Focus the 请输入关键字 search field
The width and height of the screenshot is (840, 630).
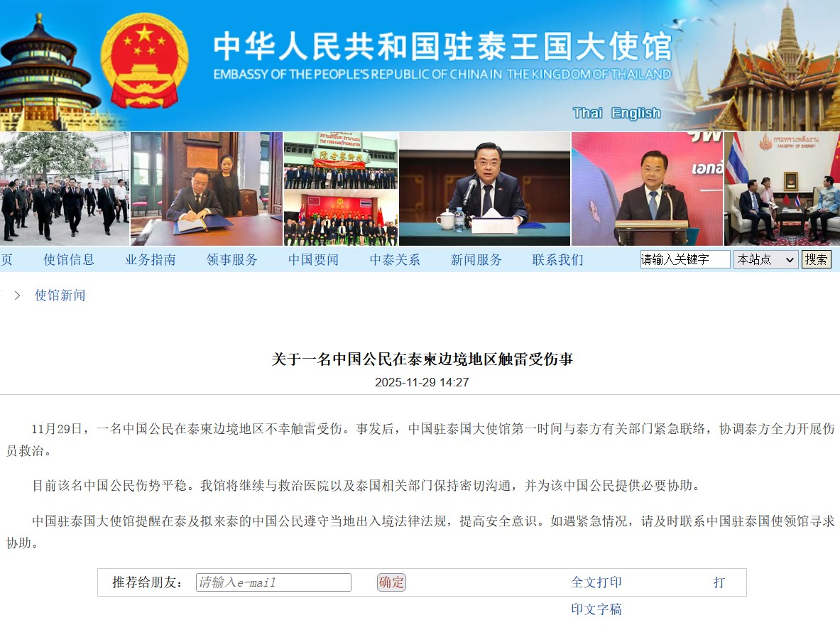684,260
